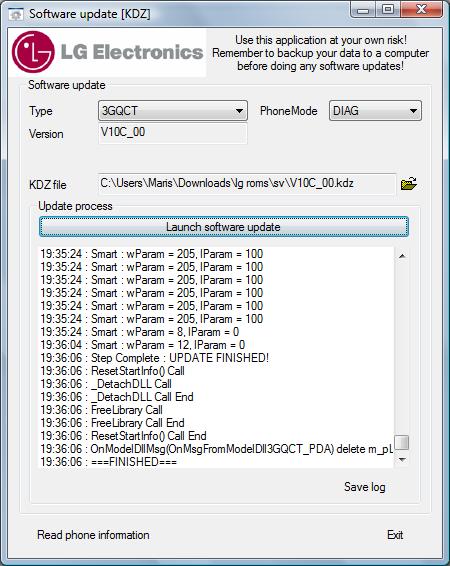Image resolution: width=450 pixels, height=566 pixels.
Task: Click the KDZ file path field
Action: tap(247, 184)
